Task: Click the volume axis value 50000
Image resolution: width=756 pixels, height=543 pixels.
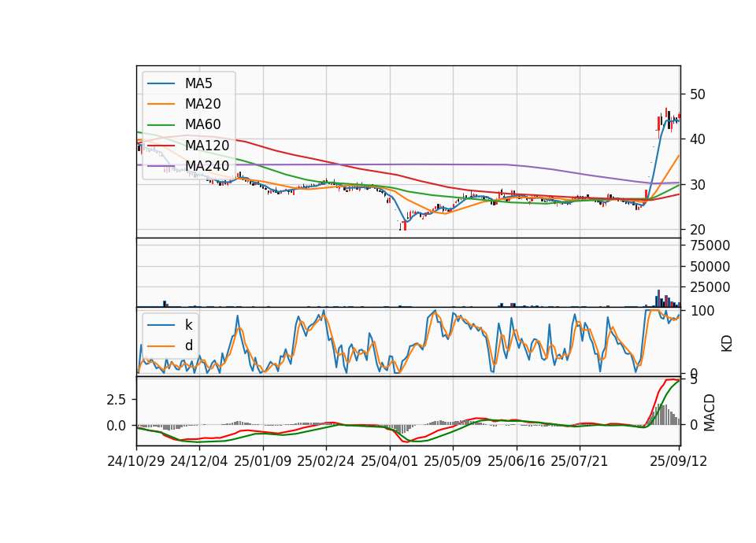Action: point(710,267)
